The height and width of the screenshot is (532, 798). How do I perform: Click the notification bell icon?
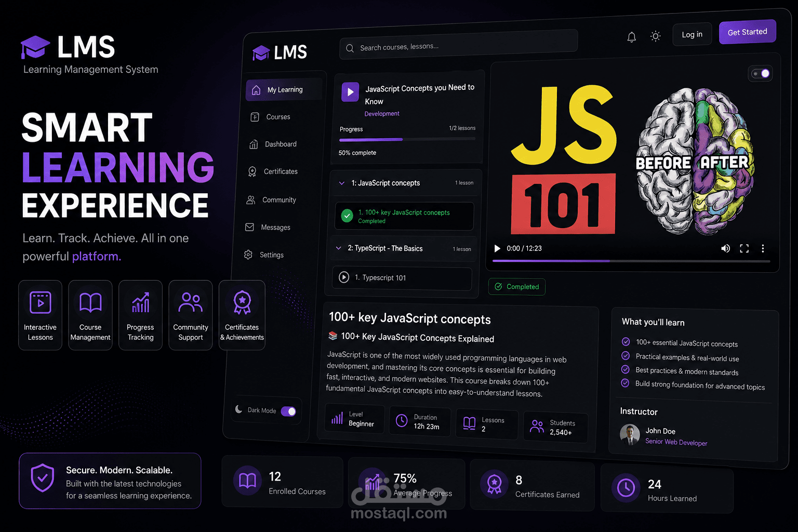[631, 37]
